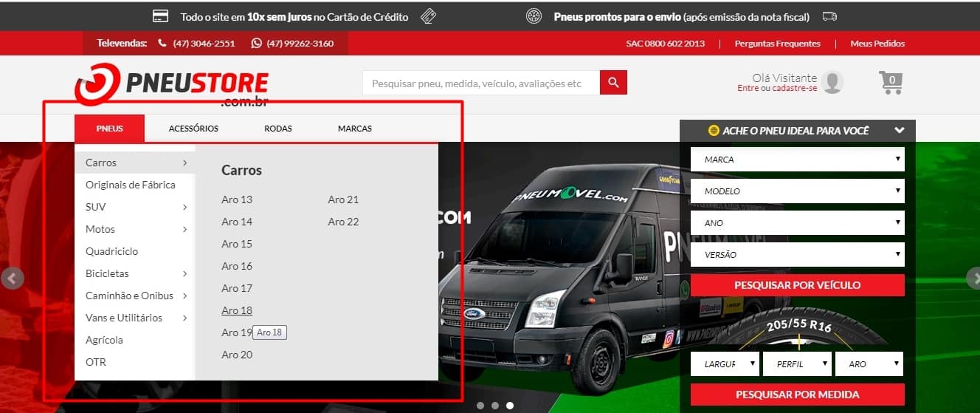Open Perguntas Frequentes link
This screenshot has height=413, width=980.
pos(777,44)
